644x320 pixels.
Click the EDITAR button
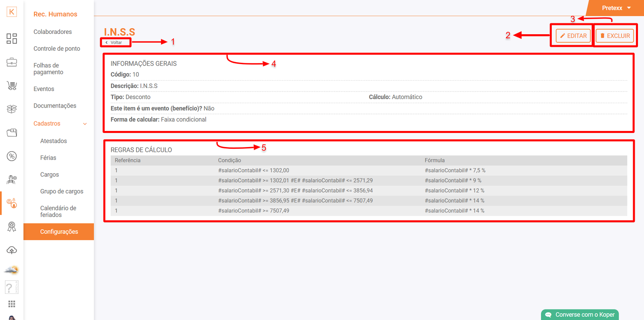point(573,36)
